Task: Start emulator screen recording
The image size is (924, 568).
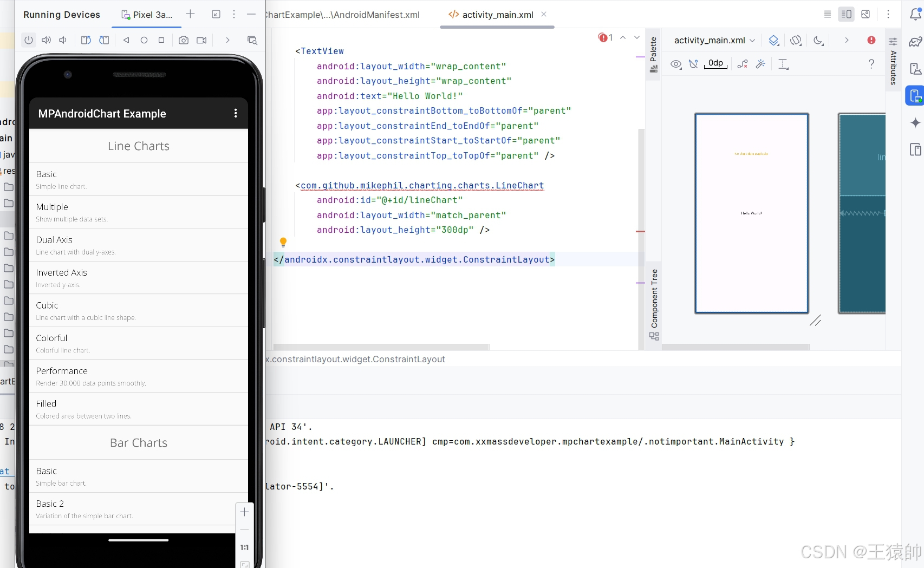Action: 201,40
